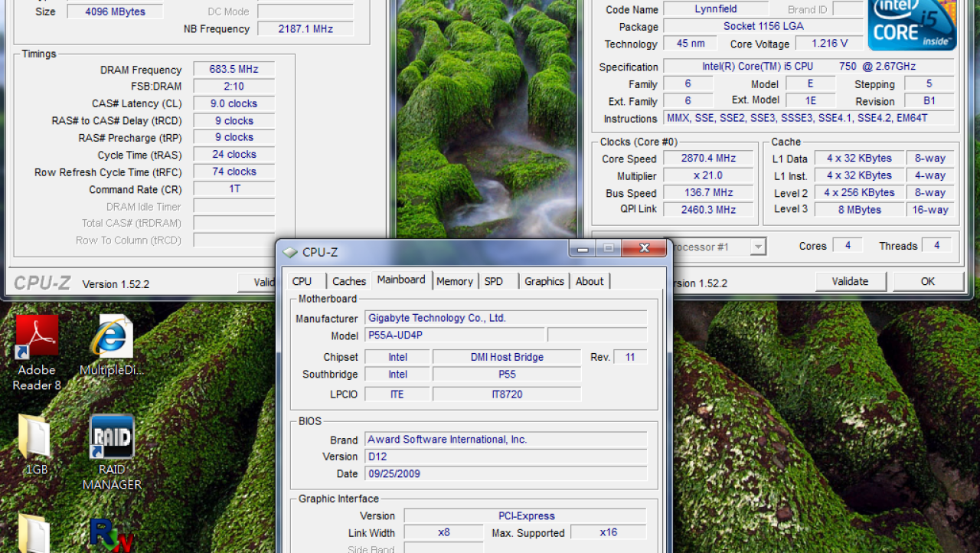Click Validate in the CPU window

(851, 281)
